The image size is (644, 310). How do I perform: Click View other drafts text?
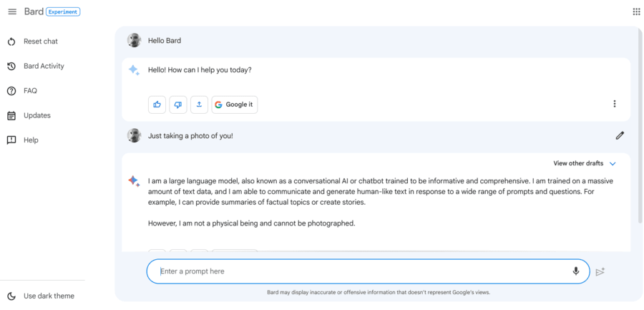[578, 163]
